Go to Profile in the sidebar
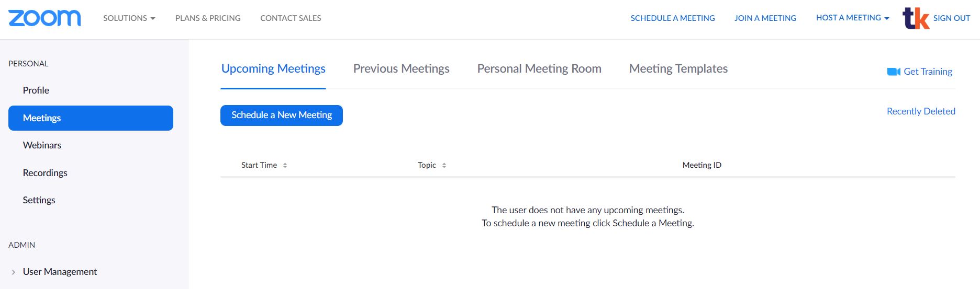Screen dimensions: 980x289 coord(36,90)
